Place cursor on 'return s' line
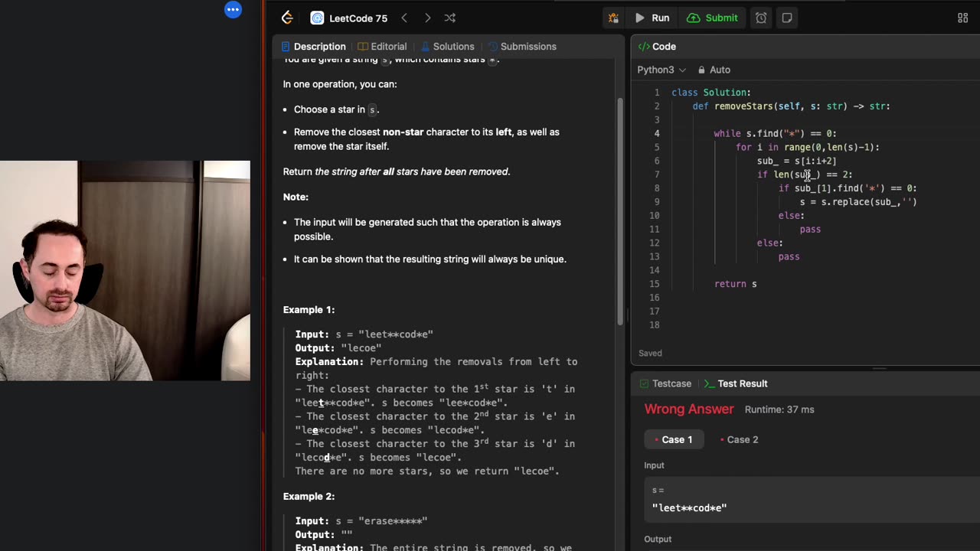980x551 pixels. click(735, 284)
